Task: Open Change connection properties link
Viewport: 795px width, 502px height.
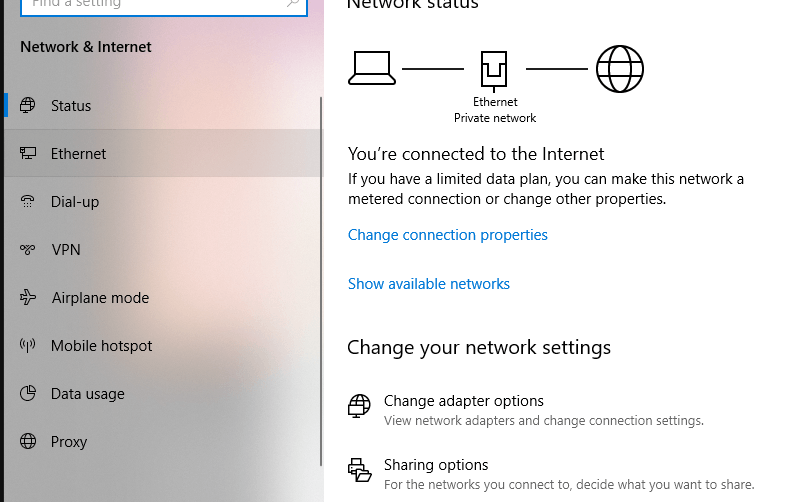Action: [x=448, y=235]
